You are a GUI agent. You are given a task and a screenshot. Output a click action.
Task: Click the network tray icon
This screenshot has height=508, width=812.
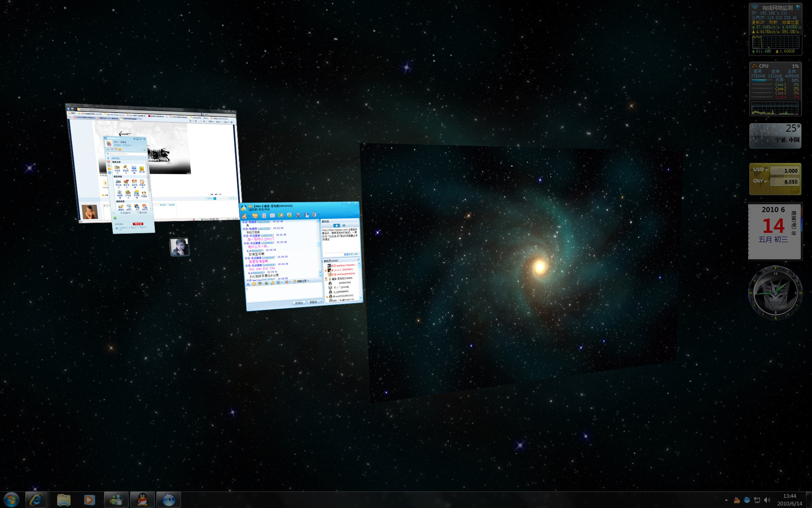point(757,500)
